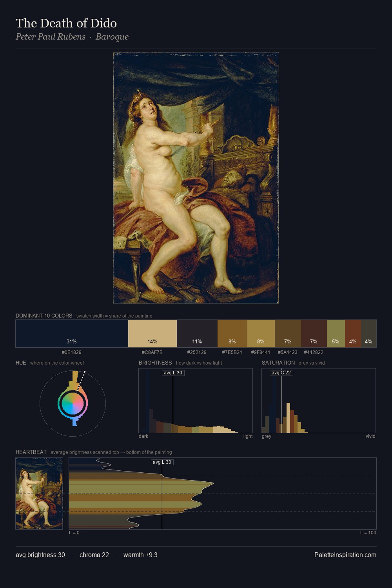Click the avg L 30 marker in Brightness chart
The width and height of the screenshot is (392, 588).
(x=173, y=373)
